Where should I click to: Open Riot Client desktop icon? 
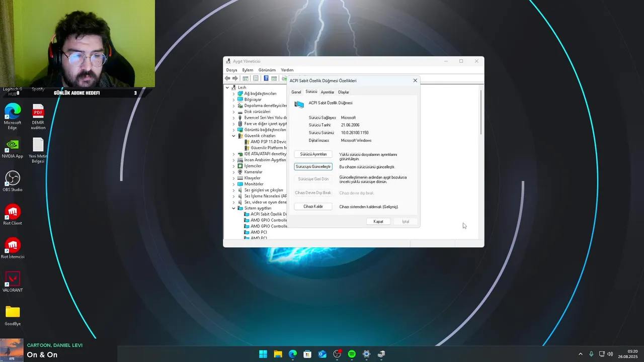13,215
